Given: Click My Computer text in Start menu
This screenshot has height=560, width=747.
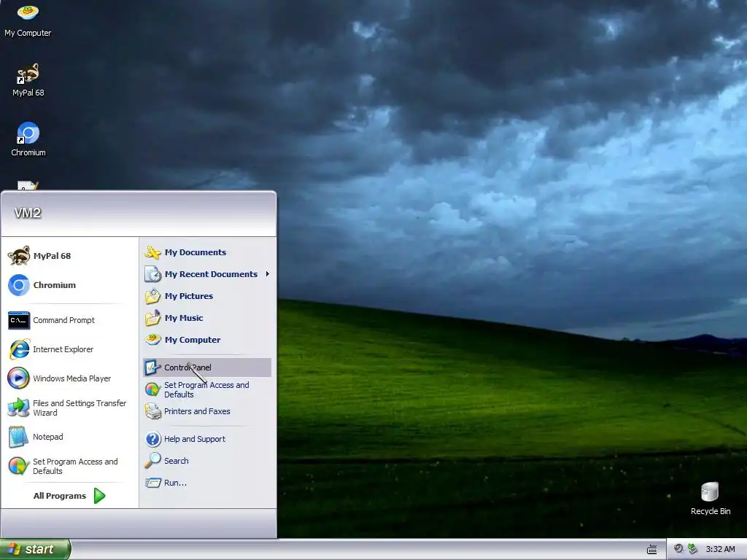Looking at the screenshot, I should (x=193, y=340).
